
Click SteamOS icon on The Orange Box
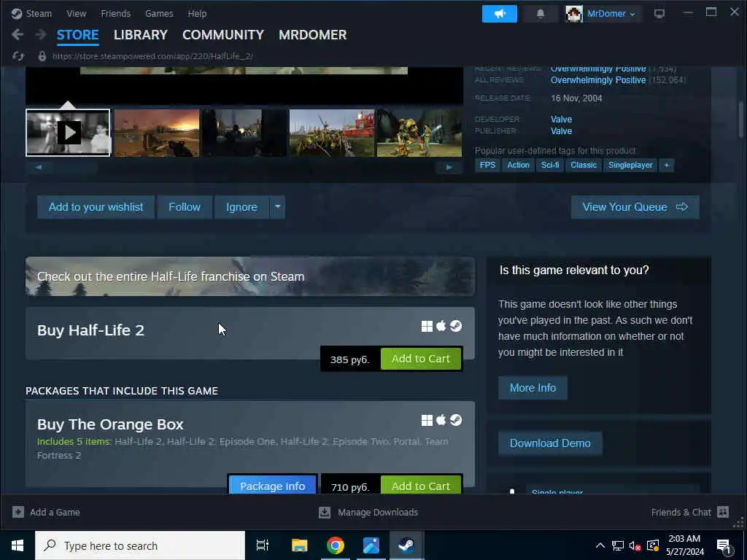tap(456, 420)
